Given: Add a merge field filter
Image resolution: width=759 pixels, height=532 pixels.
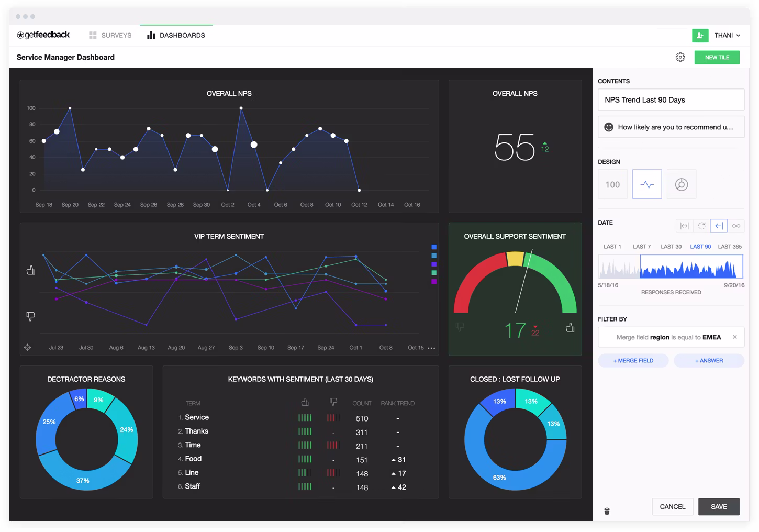Looking at the screenshot, I should coord(633,361).
